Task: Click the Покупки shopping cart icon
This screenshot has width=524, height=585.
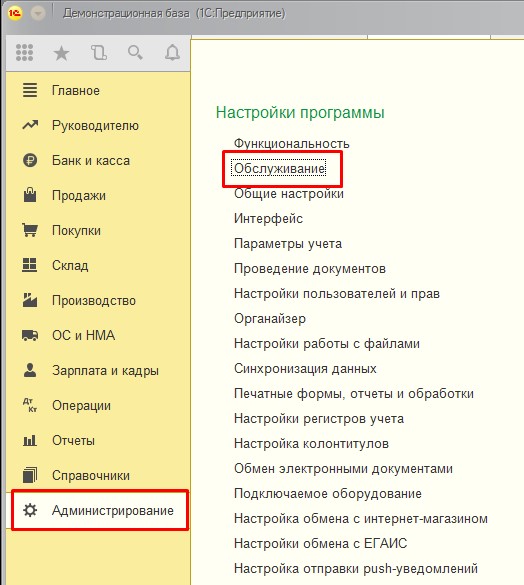Action: click(30, 230)
